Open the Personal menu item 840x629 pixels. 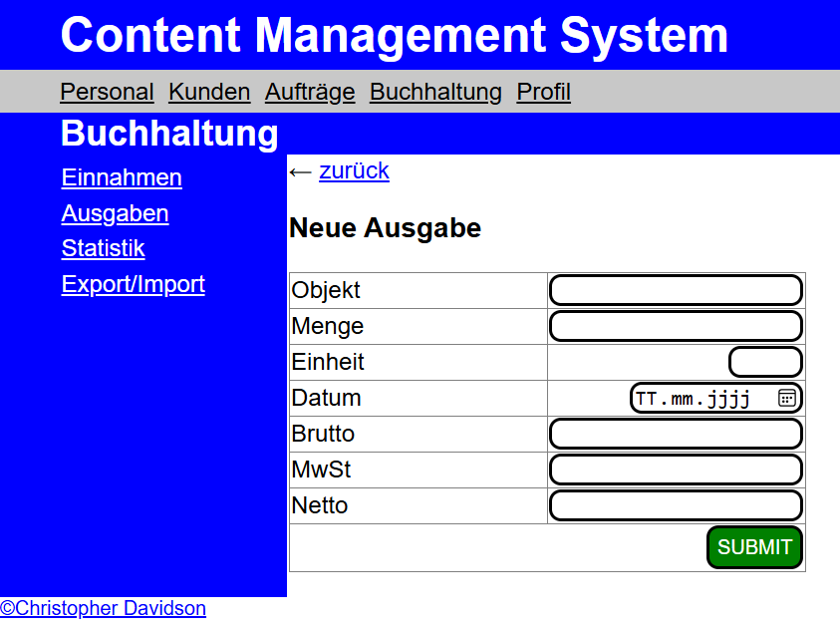coord(107,92)
